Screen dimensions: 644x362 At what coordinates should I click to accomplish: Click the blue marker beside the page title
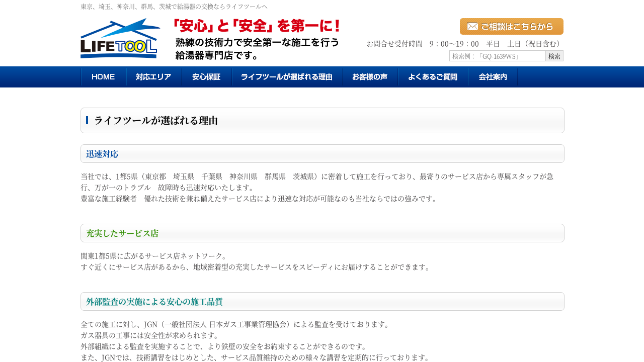pyautogui.click(x=87, y=120)
